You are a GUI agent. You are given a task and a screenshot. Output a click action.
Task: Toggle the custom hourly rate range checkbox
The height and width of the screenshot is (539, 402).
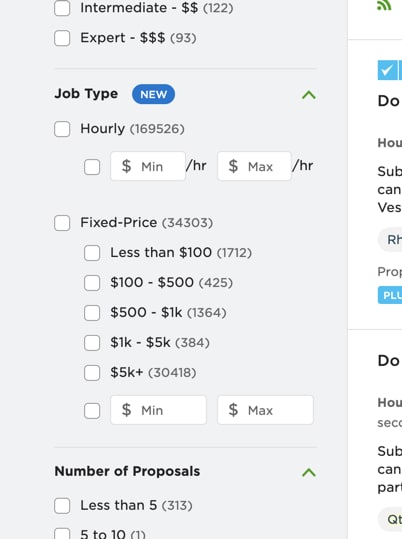92,167
